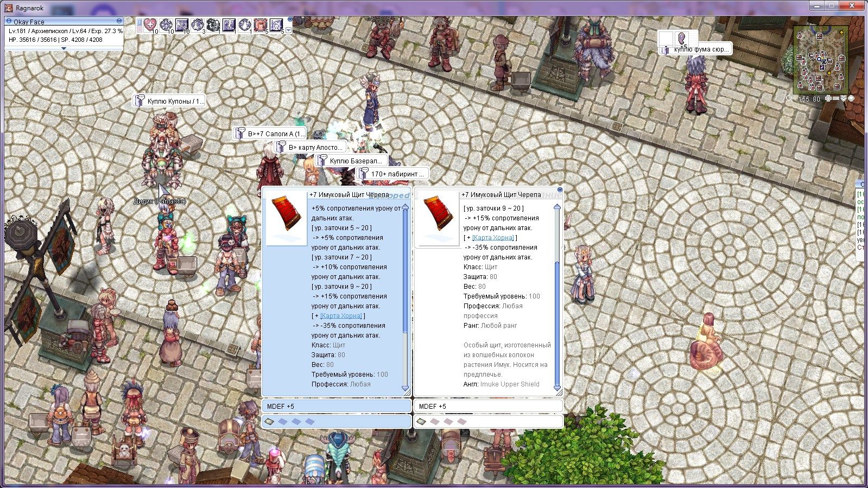868x488 pixels.
Task: Use the Heal skill with red heart icon
Action: point(150,24)
